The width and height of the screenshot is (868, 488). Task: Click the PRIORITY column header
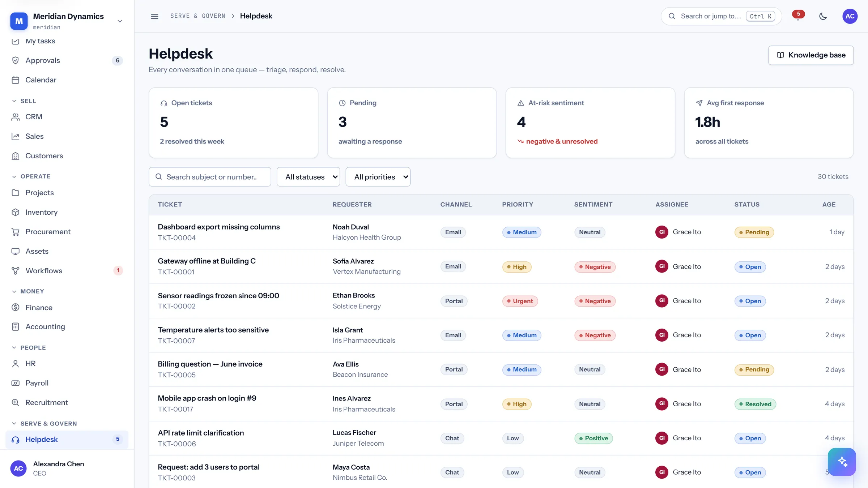[x=518, y=205]
